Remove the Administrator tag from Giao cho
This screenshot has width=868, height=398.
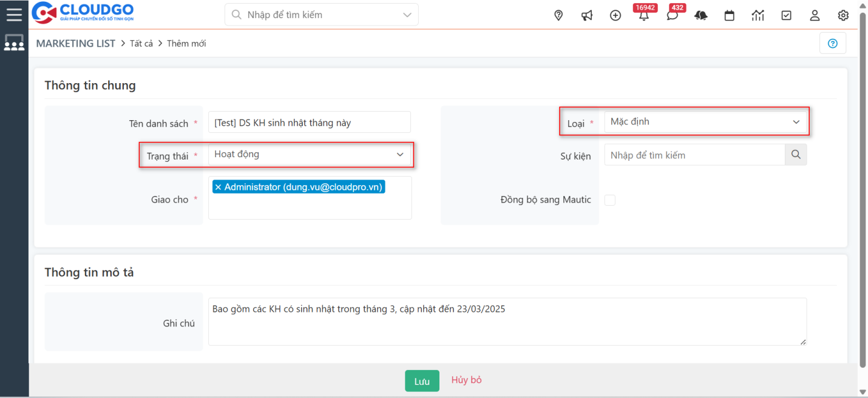click(219, 186)
